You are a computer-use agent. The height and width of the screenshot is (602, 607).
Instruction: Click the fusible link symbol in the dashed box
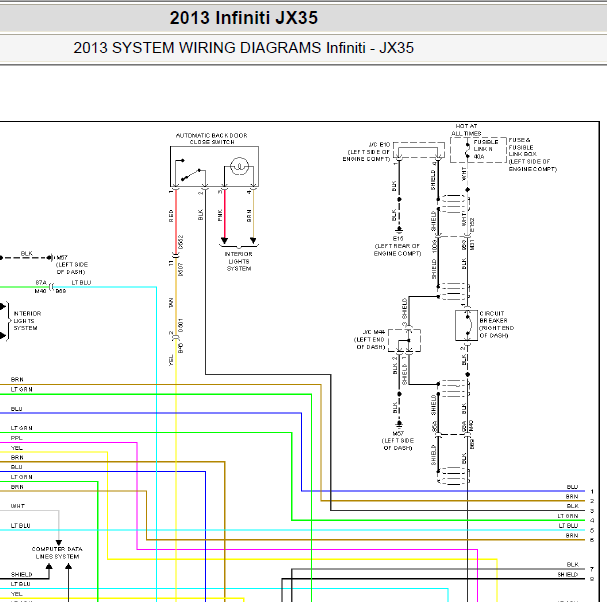[x=467, y=151]
